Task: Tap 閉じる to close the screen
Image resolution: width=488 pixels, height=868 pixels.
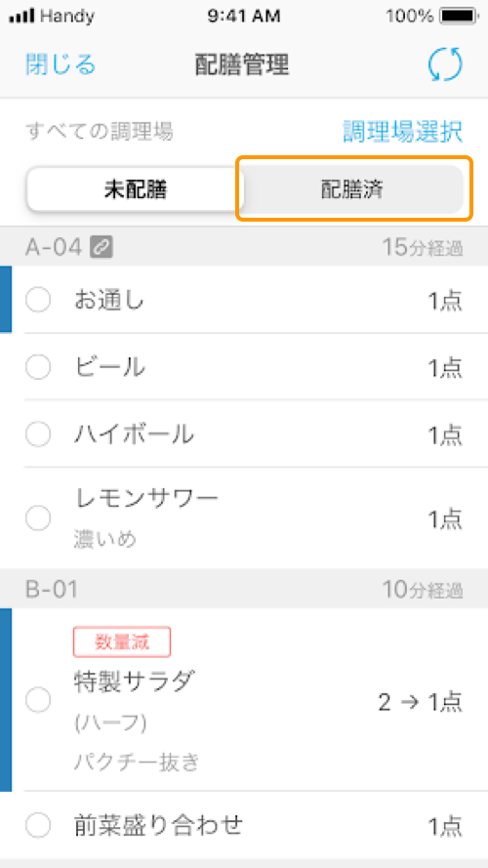Action: tap(61, 64)
